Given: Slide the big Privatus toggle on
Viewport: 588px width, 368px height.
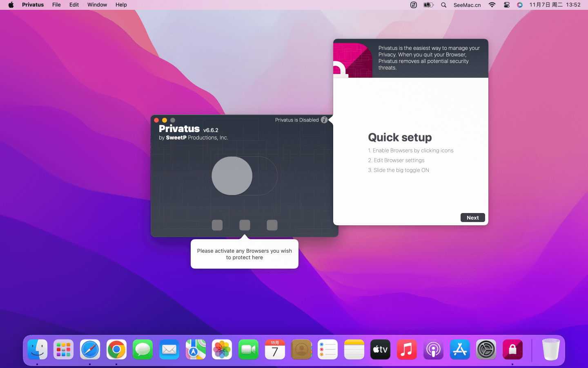Looking at the screenshot, I should click(x=245, y=176).
